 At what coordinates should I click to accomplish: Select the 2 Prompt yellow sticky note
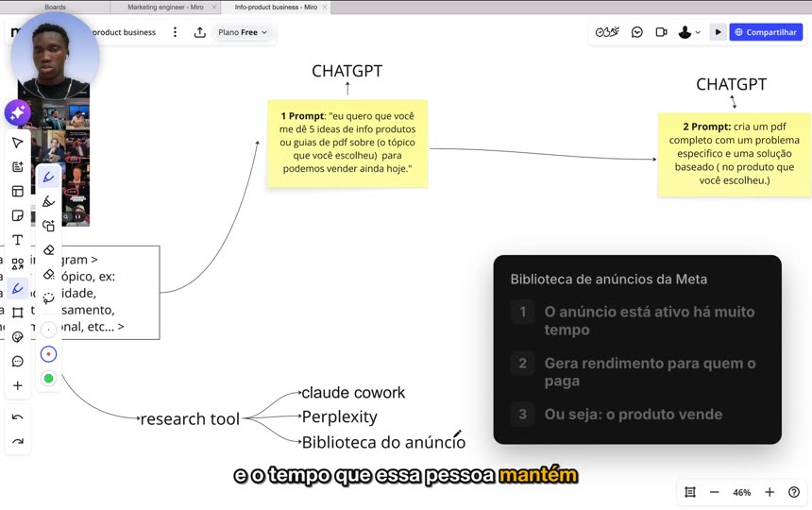735,154
